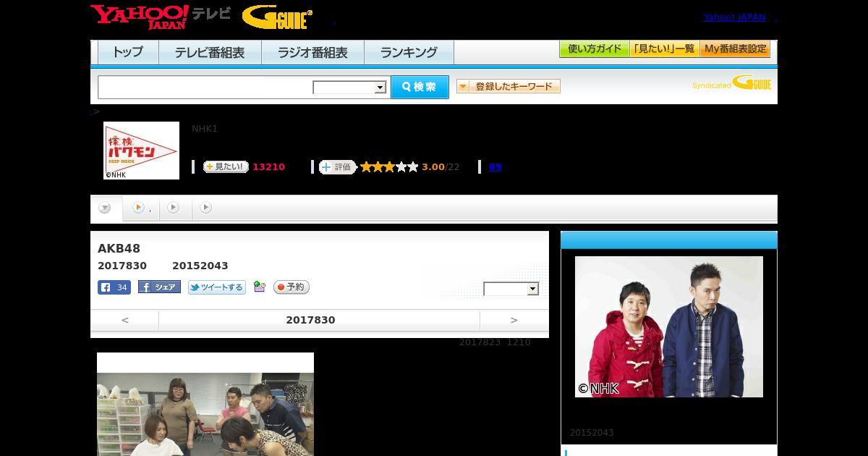868x456 pixels.
Task: Open the Yahoo! JAPAN テレビ logo
Action: tap(161, 17)
